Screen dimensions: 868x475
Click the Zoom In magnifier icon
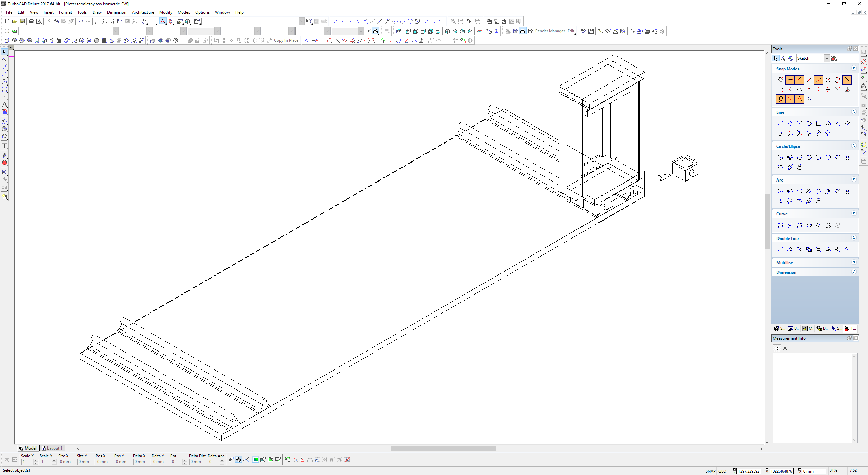(x=97, y=21)
